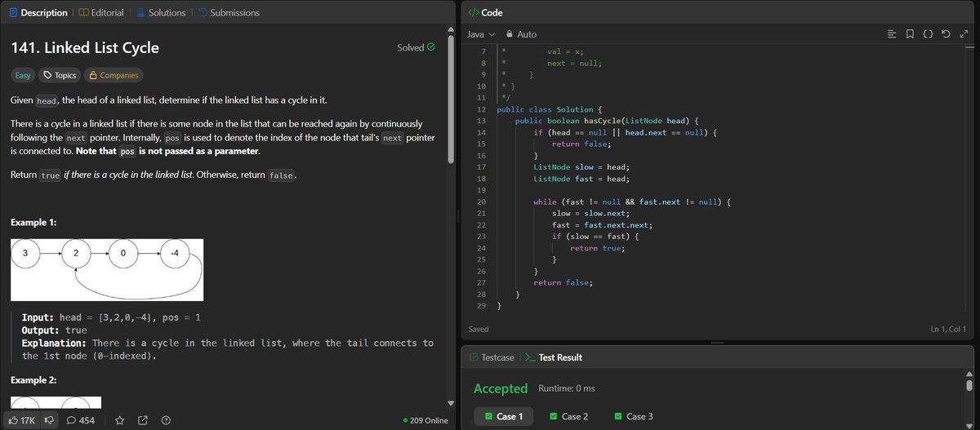
Task: Open the Java language dropdown
Action: coord(481,34)
